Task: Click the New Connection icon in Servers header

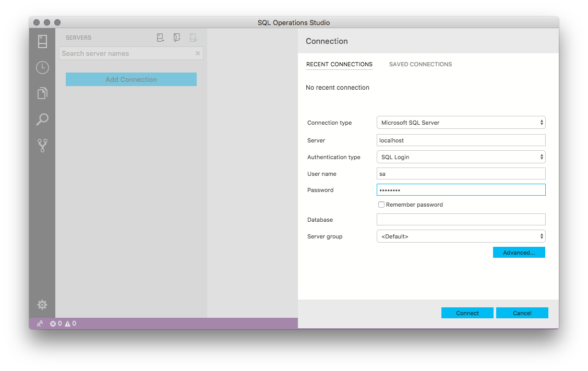Action: point(161,38)
